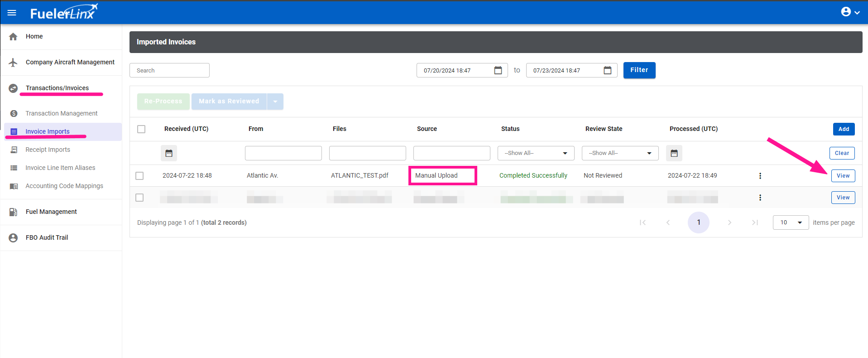This screenshot has height=358, width=868.
Task: Open Invoice Line Item Aliases page
Action: point(60,168)
